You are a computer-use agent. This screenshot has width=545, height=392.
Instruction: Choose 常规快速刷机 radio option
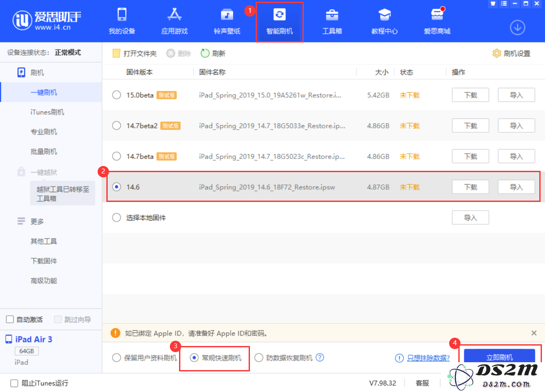[x=194, y=358]
